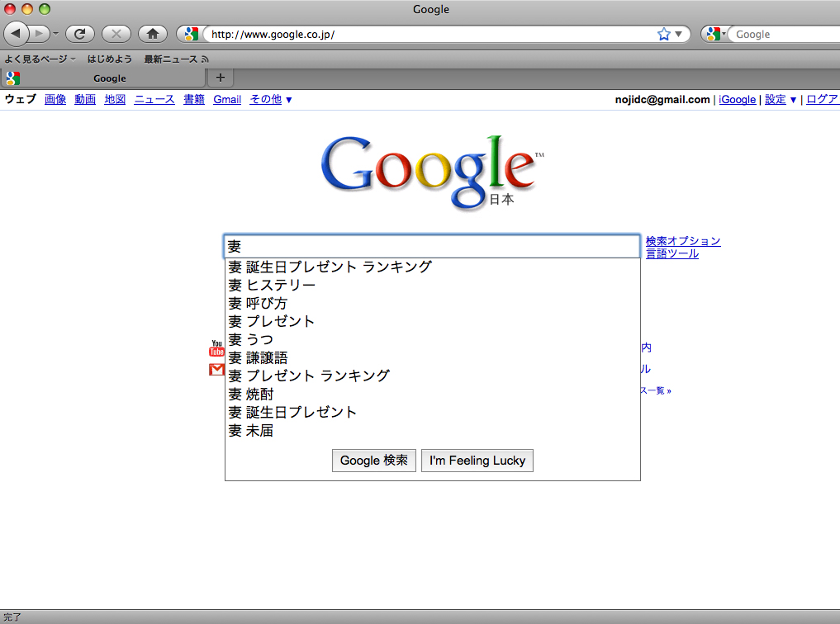Focus the toolbar Google search box
This screenshot has height=624, width=840.
pyautogui.click(x=785, y=34)
